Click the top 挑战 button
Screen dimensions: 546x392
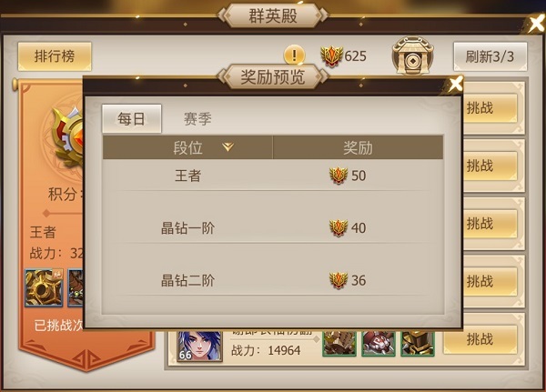coord(489,108)
